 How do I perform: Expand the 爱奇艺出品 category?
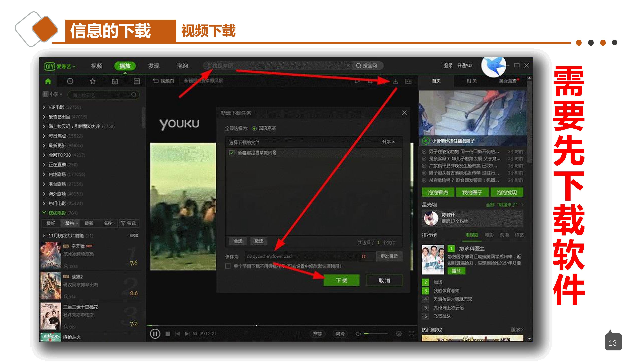pyautogui.click(x=44, y=117)
